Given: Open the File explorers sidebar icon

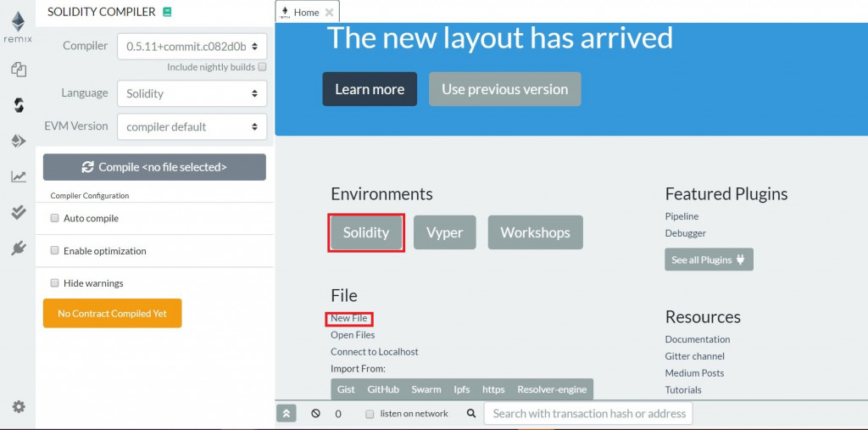Looking at the screenshot, I should 19,70.
